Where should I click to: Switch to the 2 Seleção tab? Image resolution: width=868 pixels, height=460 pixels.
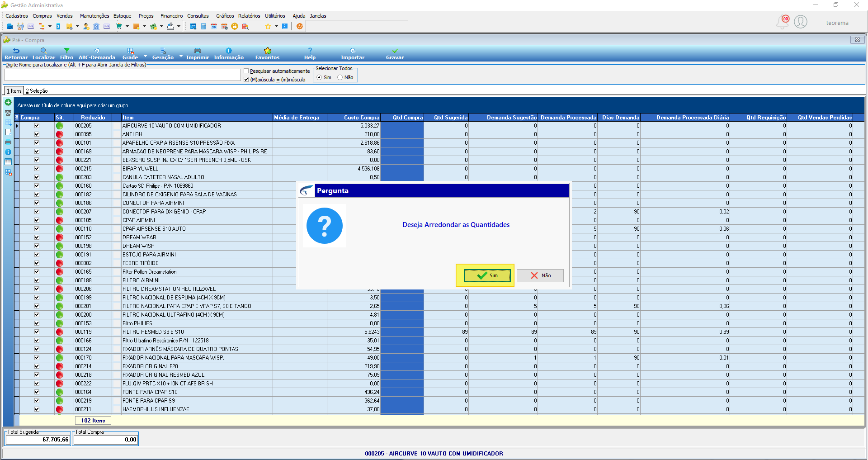(x=37, y=91)
